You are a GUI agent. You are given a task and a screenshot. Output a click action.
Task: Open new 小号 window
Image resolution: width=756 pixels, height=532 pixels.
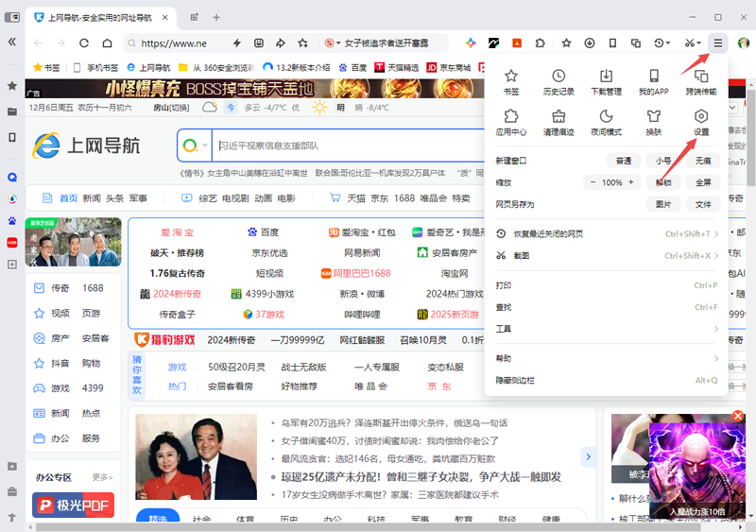tap(663, 161)
